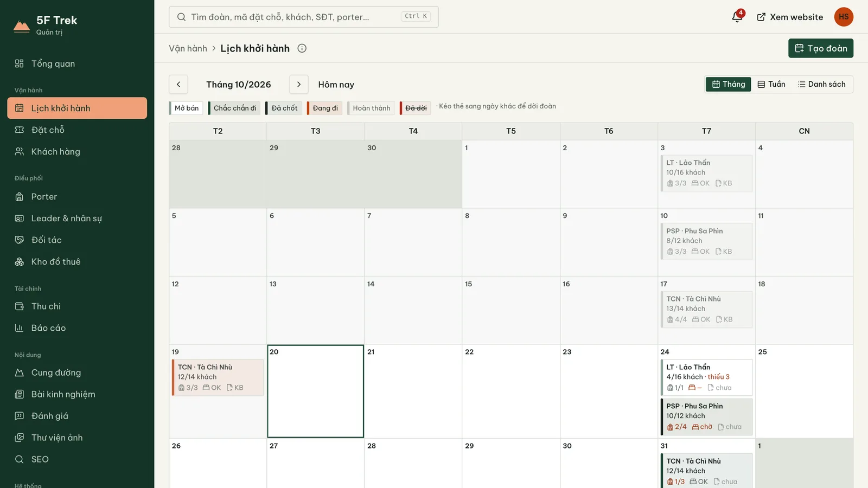Open Đối tác partners page
Viewport: 868px width, 488px height.
click(x=77, y=240)
